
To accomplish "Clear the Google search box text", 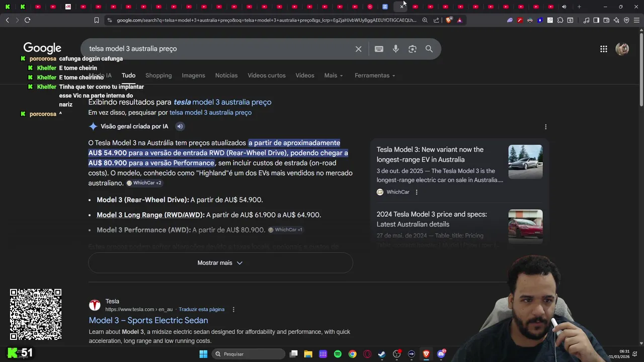I will point(358,49).
